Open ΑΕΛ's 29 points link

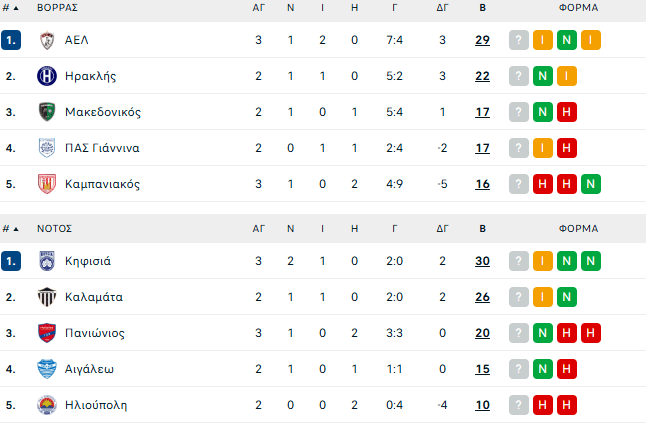coord(482,40)
